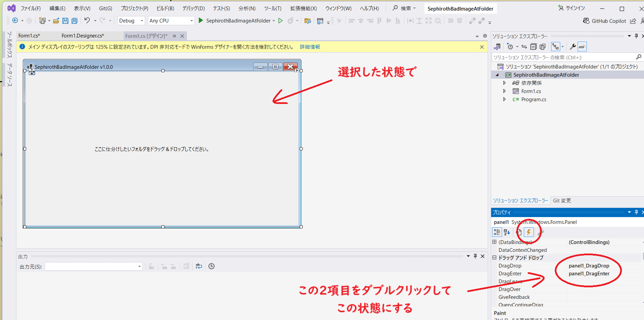Screen dimensions: 644x320
Task: Click the form's move handle glyph
Action: click(32, 72)
